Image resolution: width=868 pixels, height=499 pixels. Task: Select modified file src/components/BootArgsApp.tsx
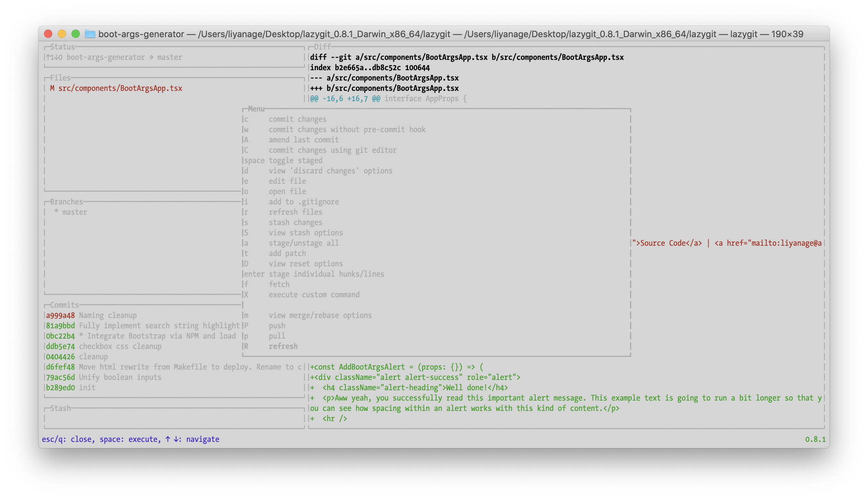point(116,88)
